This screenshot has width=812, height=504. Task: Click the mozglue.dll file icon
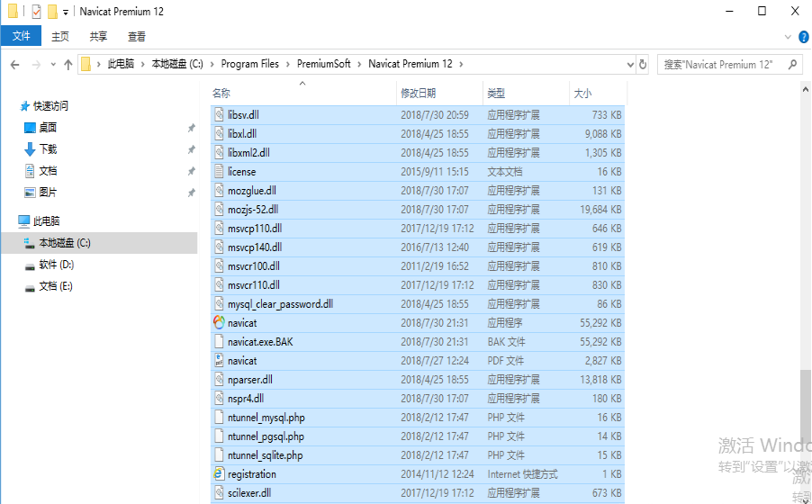click(219, 190)
